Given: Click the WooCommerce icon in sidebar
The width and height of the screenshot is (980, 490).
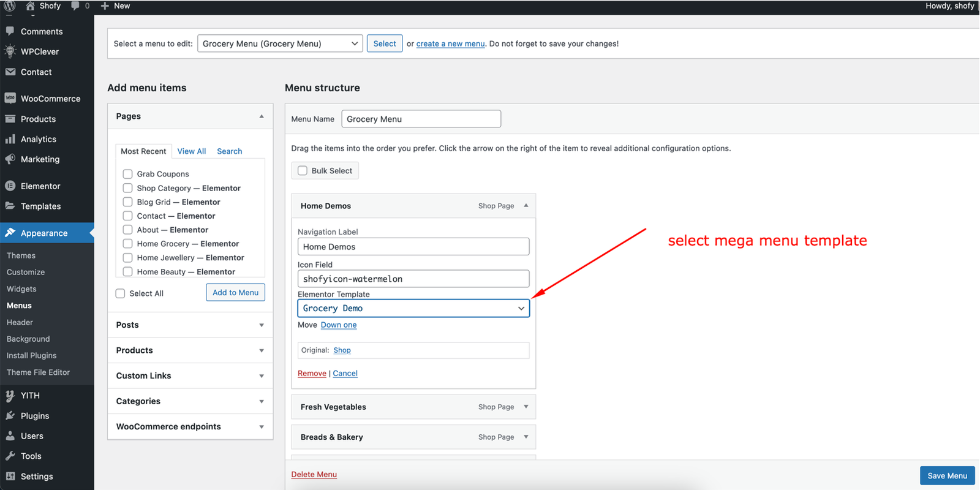Looking at the screenshot, I should [x=10, y=98].
